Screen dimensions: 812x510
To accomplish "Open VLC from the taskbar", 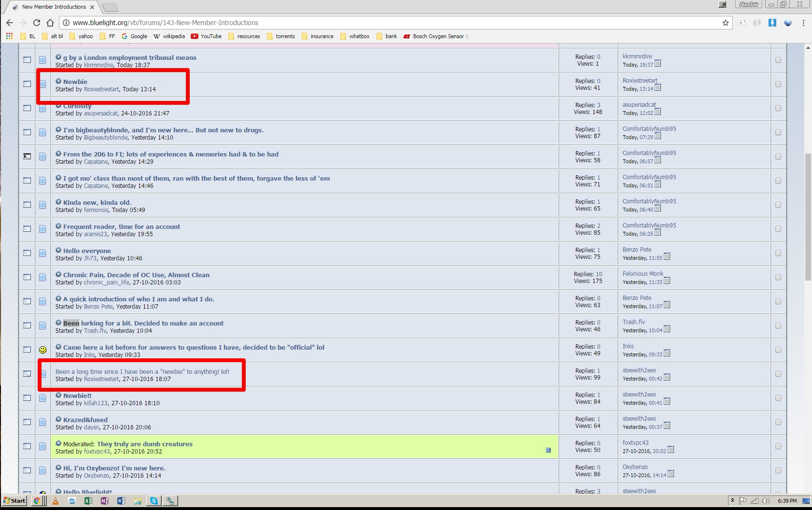I will coord(56,501).
